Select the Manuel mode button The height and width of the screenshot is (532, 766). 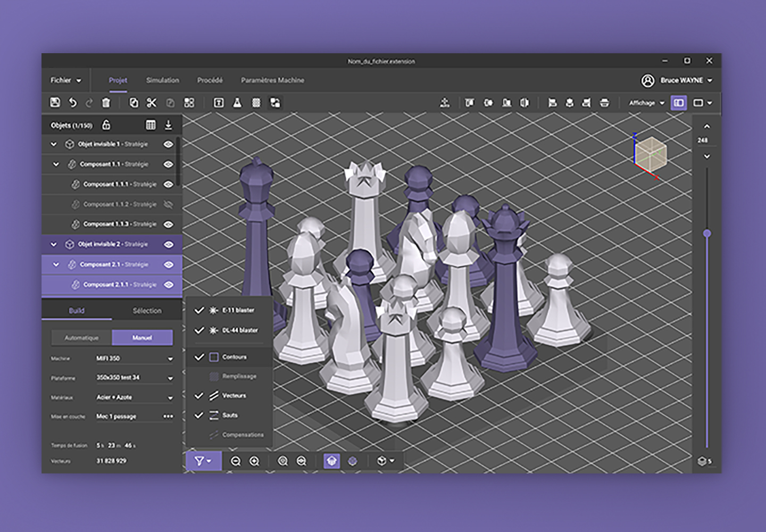click(142, 338)
